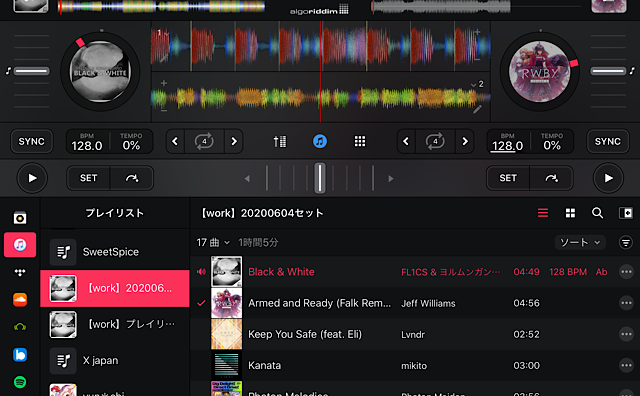Open the filter options icon
640x396 pixels.
[625, 242]
